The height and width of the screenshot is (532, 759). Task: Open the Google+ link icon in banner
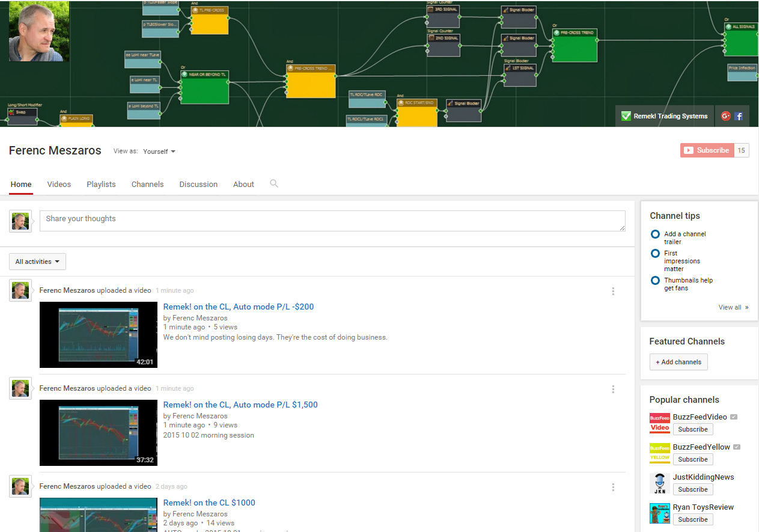click(x=725, y=116)
